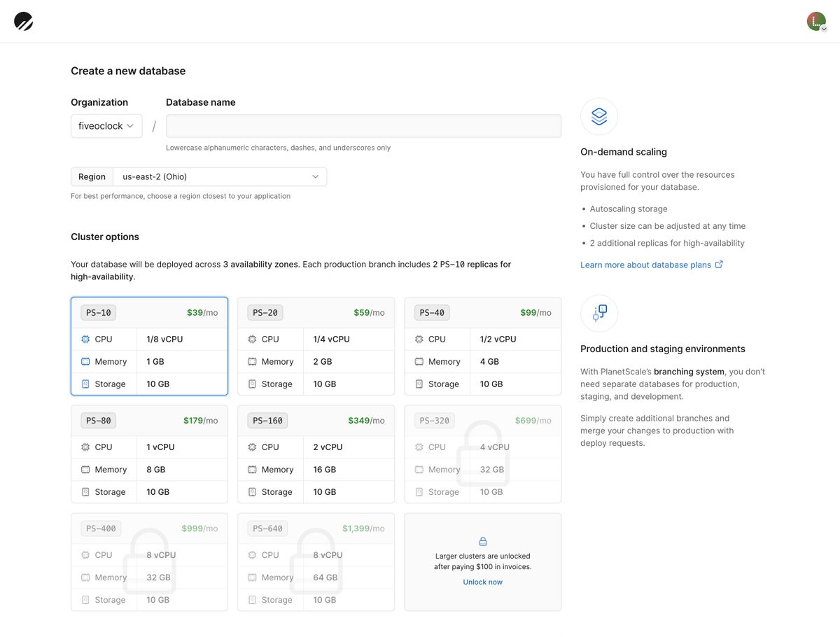Click the Unlock now link
Viewport: 840px width, 637px height.
click(482, 582)
